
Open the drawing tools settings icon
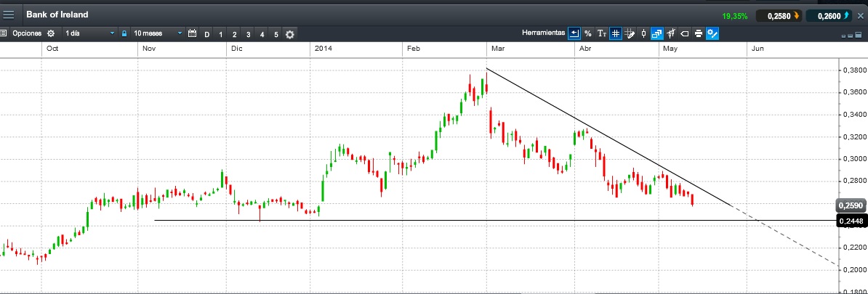(712, 33)
